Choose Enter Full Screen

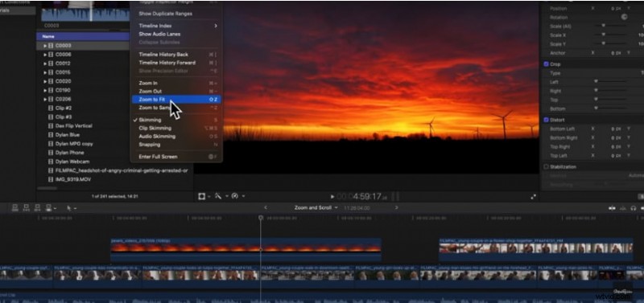click(176, 157)
